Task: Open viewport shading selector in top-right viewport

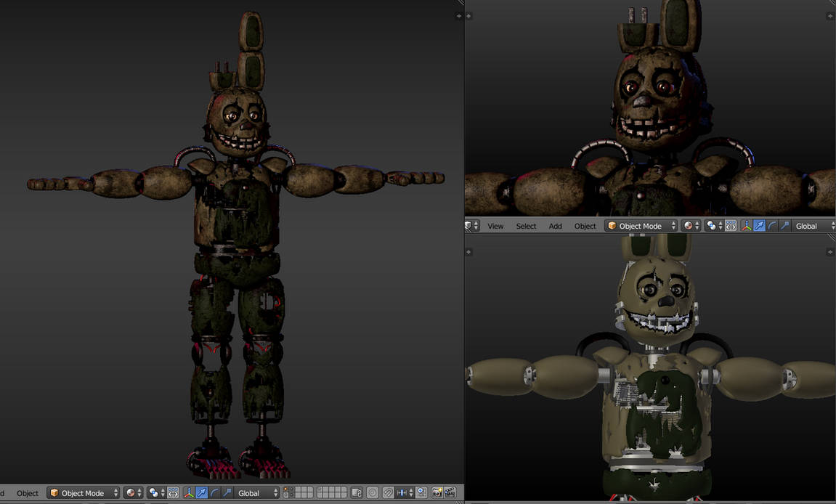Action: pyautogui.click(x=691, y=226)
